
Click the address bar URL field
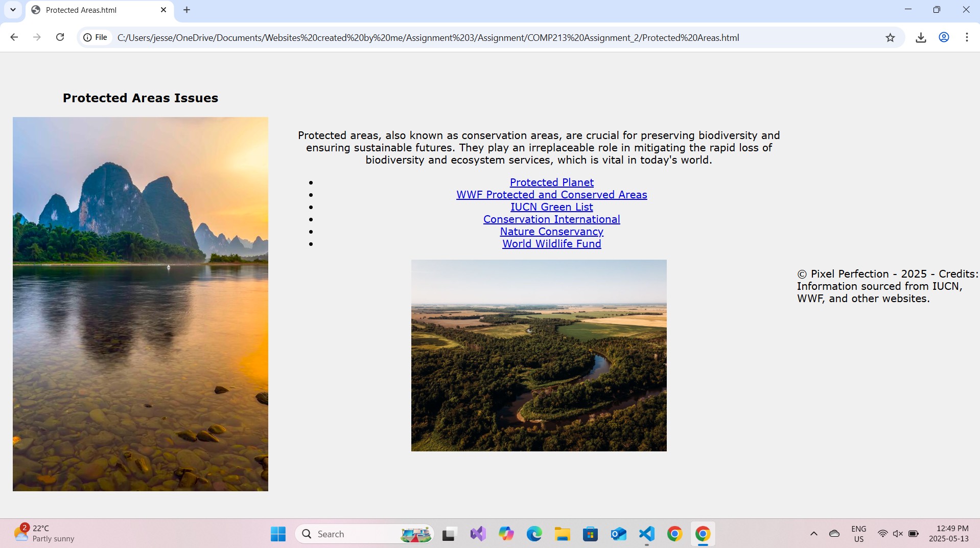(428, 37)
